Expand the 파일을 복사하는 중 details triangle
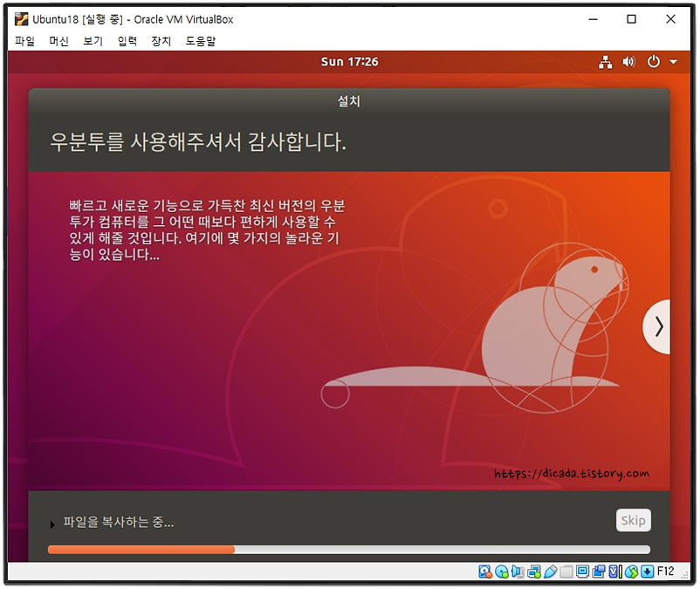Image resolution: width=700 pixels, height=589 pixels. [x=52, y=524]
